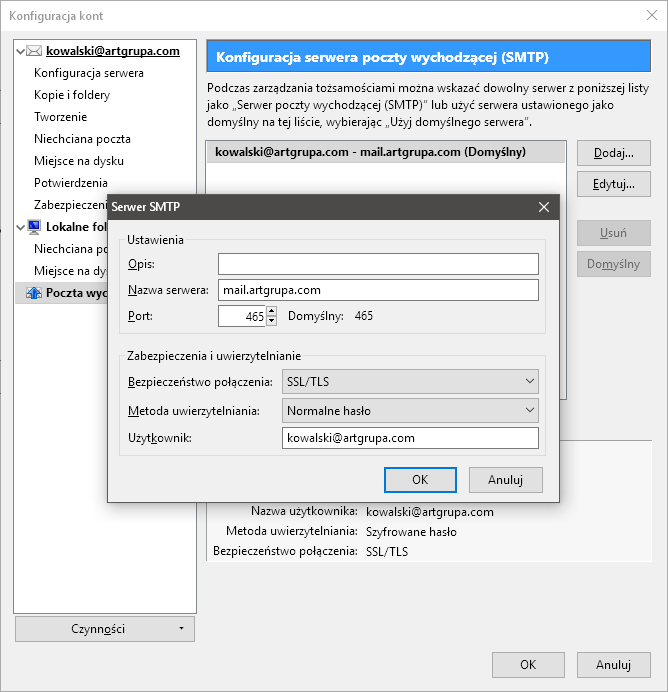Viewport: 668px width, 692px height.
Task: Open Miejsce na dysku under Lokalne foldery
Action: [71, 271]
